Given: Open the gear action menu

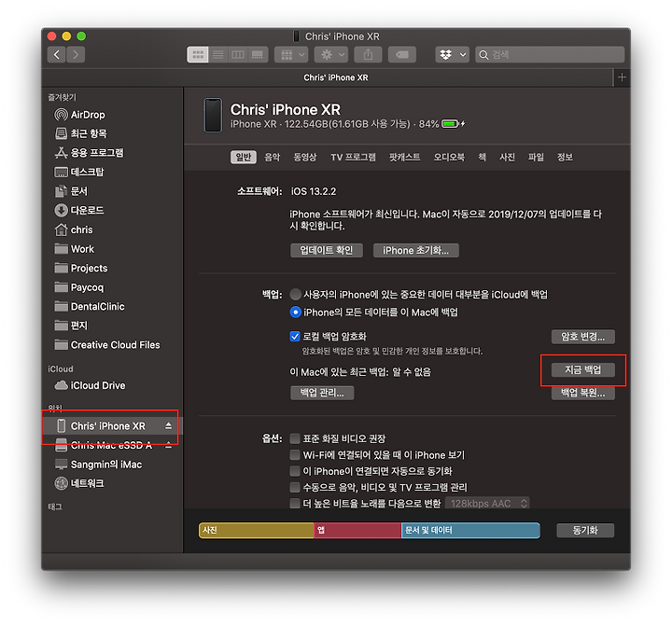Looking at the screenshot, I should 330,54.
